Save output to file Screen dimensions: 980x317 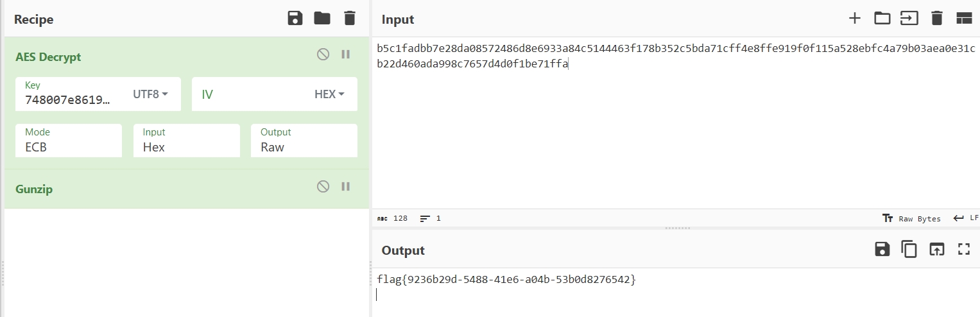[x=882, y=249]
